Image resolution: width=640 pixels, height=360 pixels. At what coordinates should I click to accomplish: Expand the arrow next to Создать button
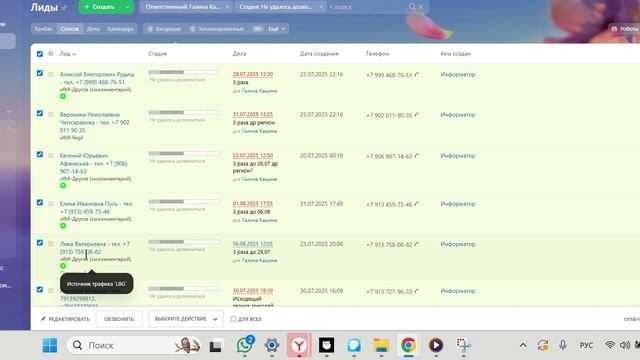127,7
